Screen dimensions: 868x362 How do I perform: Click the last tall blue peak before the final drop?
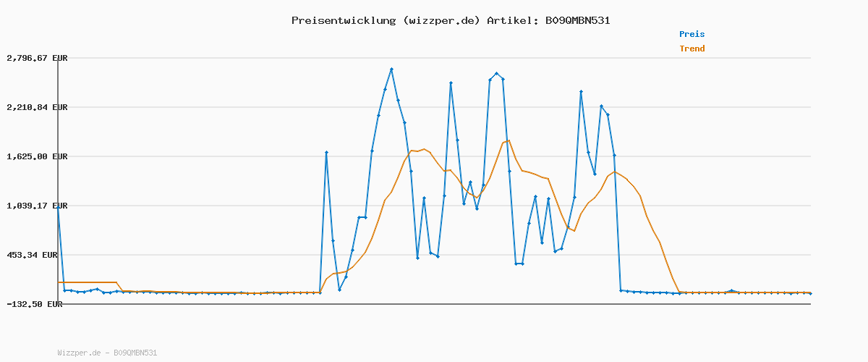(x=601, y=106)
